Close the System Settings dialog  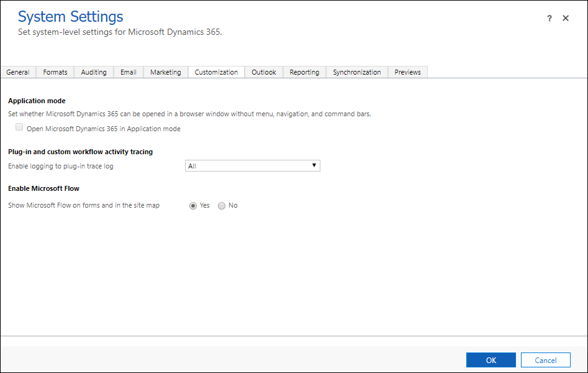coord(566,18)
